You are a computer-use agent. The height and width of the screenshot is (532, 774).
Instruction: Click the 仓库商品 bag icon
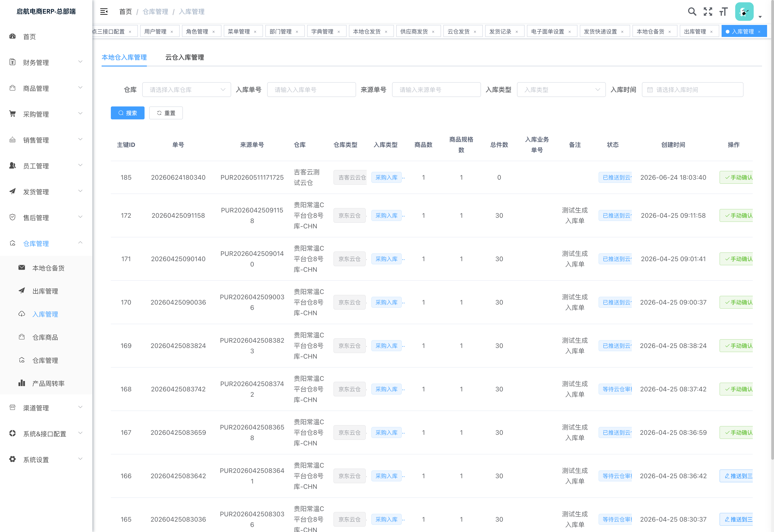click(22, 337)
